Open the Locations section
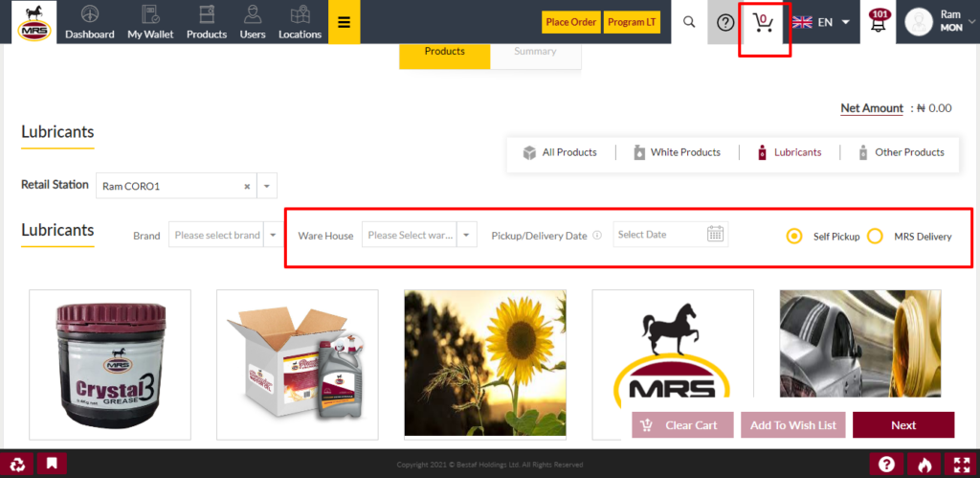The width and height of the screenshot is (980, 478). click(x=300, y=23)
